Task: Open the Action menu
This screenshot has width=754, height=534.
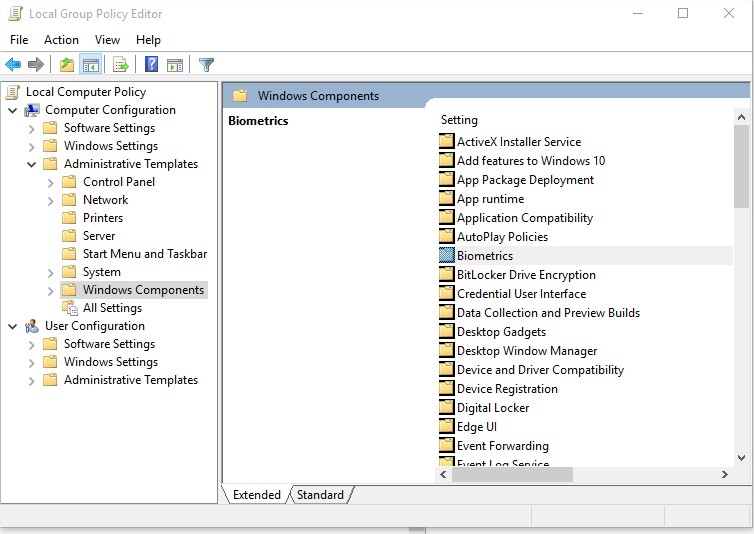Action: tap(61, 40)
